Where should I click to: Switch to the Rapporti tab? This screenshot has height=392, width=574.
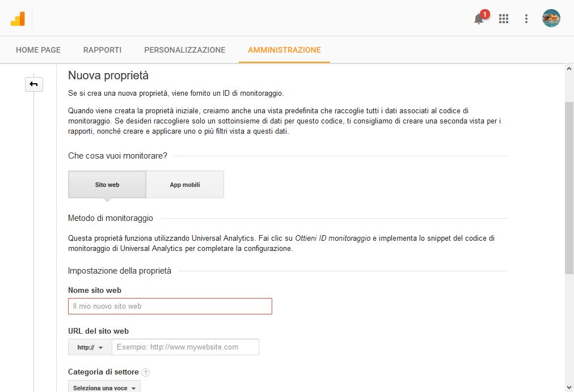[x=102, y=50]
